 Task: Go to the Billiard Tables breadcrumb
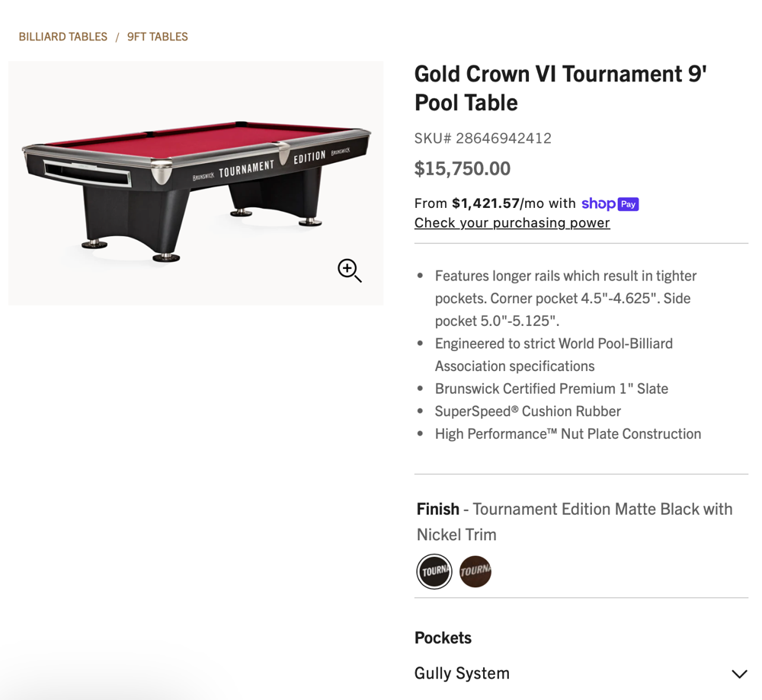(x=63, y=37)
